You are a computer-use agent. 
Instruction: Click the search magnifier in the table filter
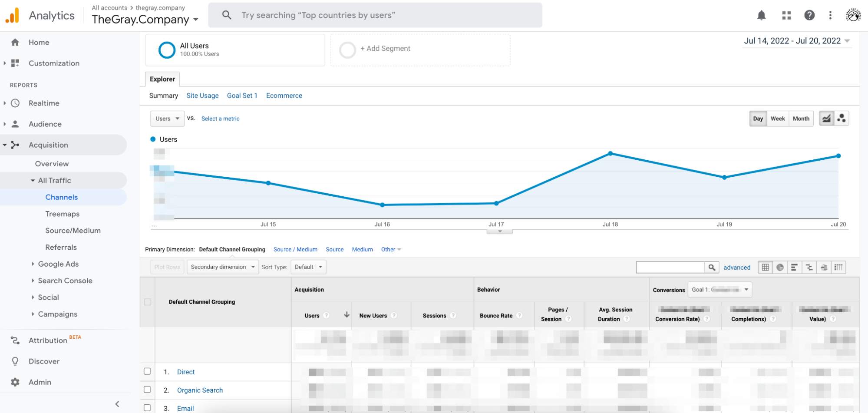point(712,267)
